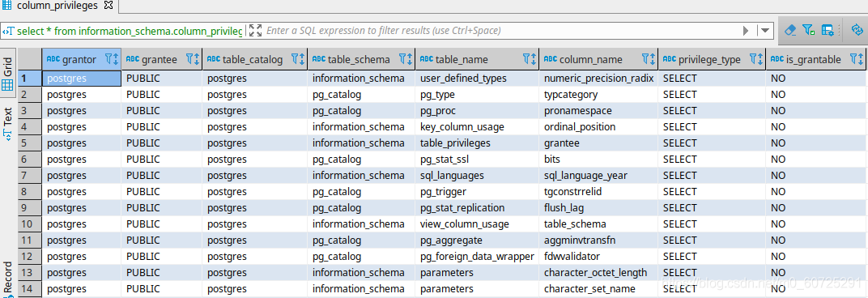Click filter funnel in table_schema column header
The width and height of the screenshot is (868, 298).
click(x=402, y=59)
